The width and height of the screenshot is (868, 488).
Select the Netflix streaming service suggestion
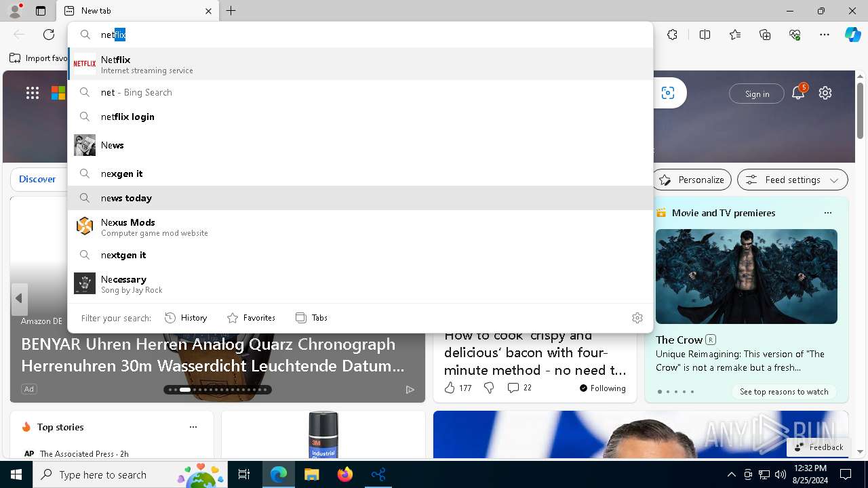[361, 64]
